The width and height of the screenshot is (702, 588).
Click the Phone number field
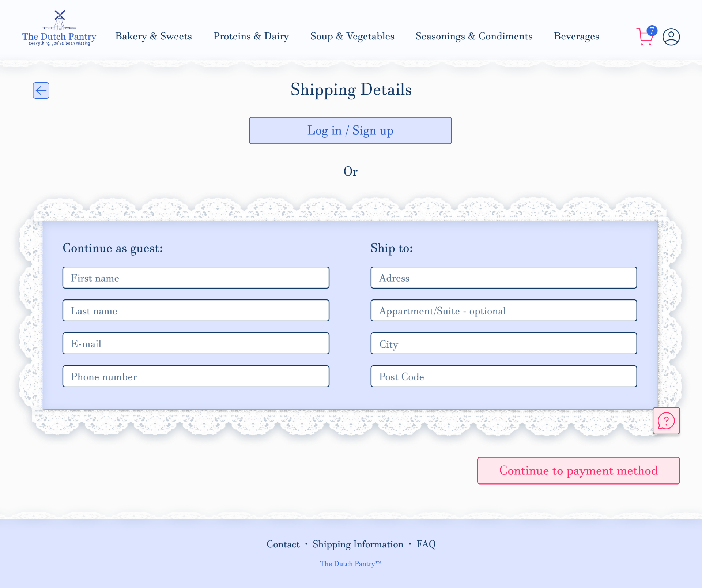coord(196,376)
